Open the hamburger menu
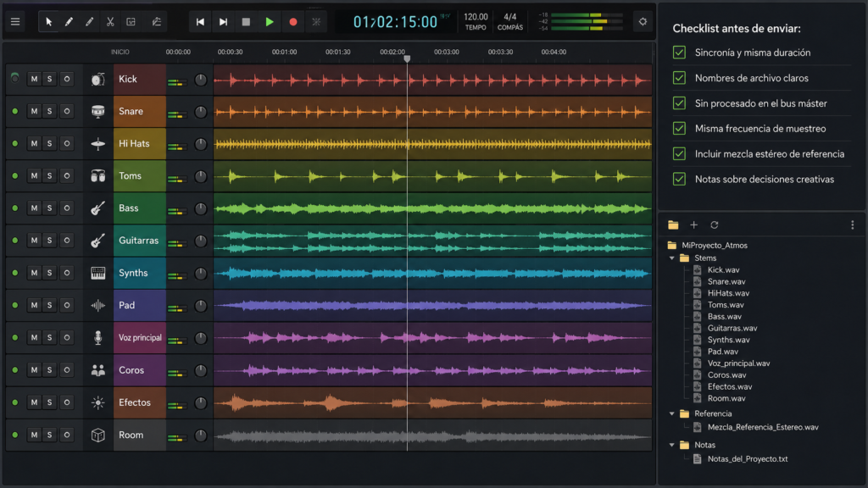Image resolution: width=868 pixels, height=488 pixels. [15, 21]
